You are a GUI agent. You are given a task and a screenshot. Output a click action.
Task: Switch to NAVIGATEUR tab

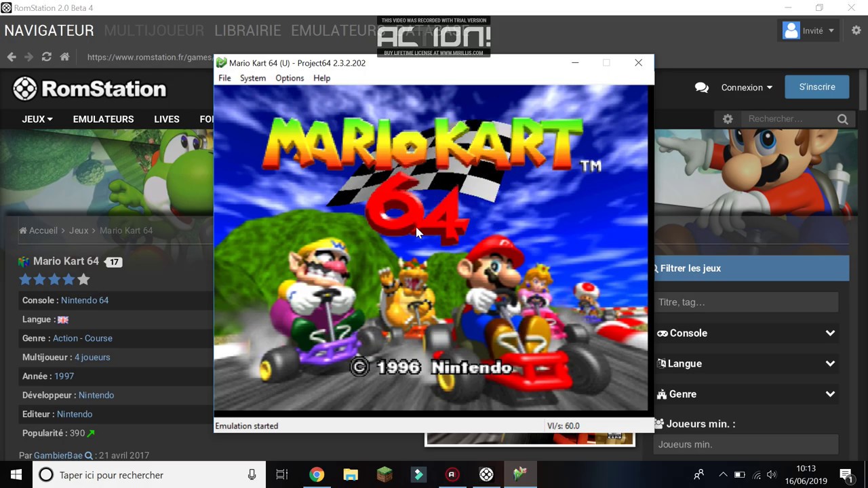tap(49, 30)
